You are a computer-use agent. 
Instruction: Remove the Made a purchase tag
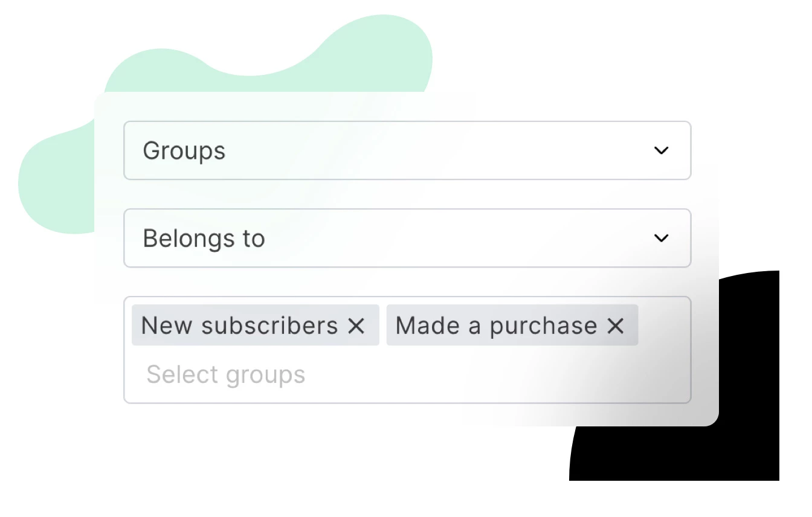click(x=615, y=326)
